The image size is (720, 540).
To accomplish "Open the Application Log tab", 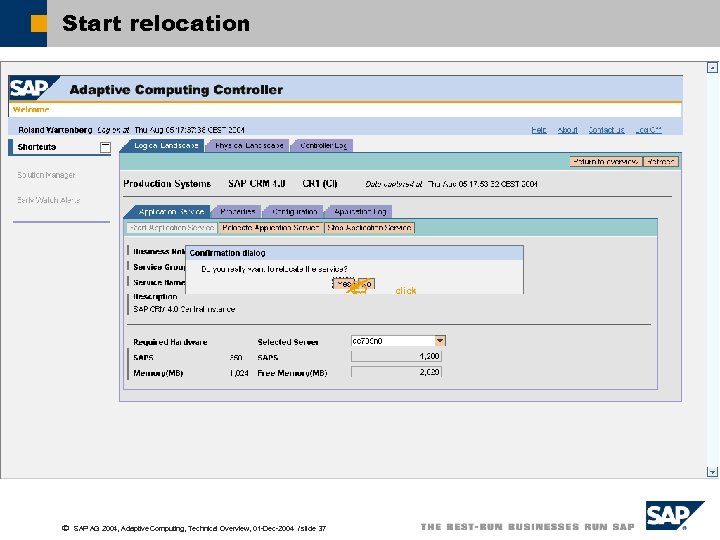I will coord(360,212).
